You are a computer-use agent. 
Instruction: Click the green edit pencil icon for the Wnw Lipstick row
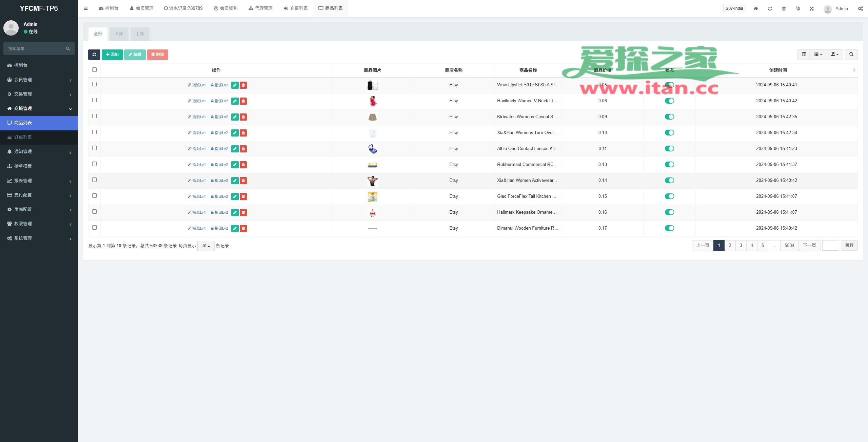235,85
